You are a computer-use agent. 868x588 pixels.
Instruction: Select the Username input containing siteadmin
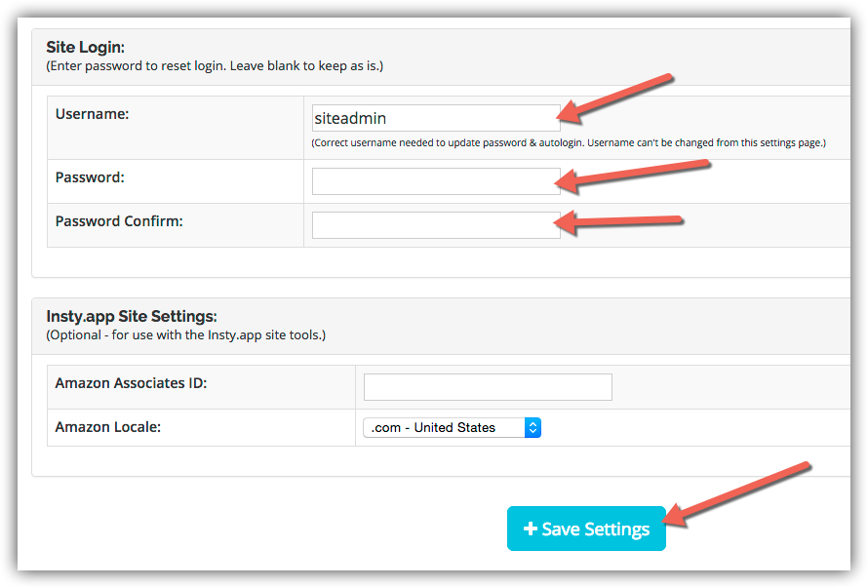[436, 118]
